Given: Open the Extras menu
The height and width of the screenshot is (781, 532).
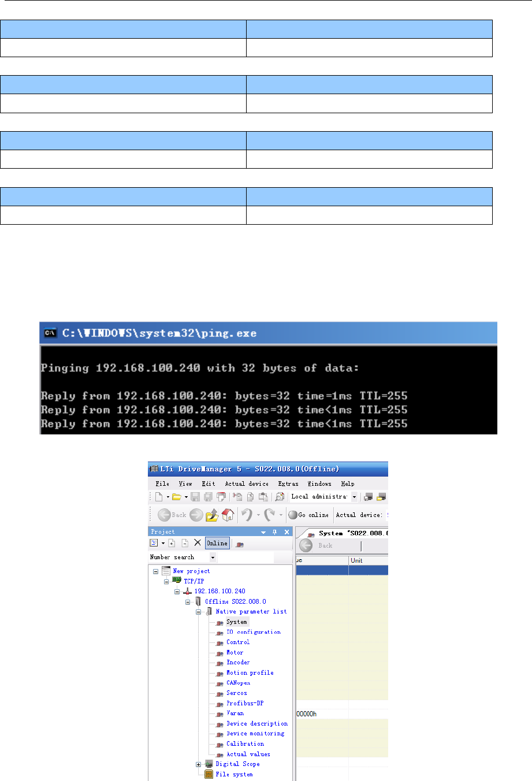Looking at the screenshot, I should pos(288,484).
